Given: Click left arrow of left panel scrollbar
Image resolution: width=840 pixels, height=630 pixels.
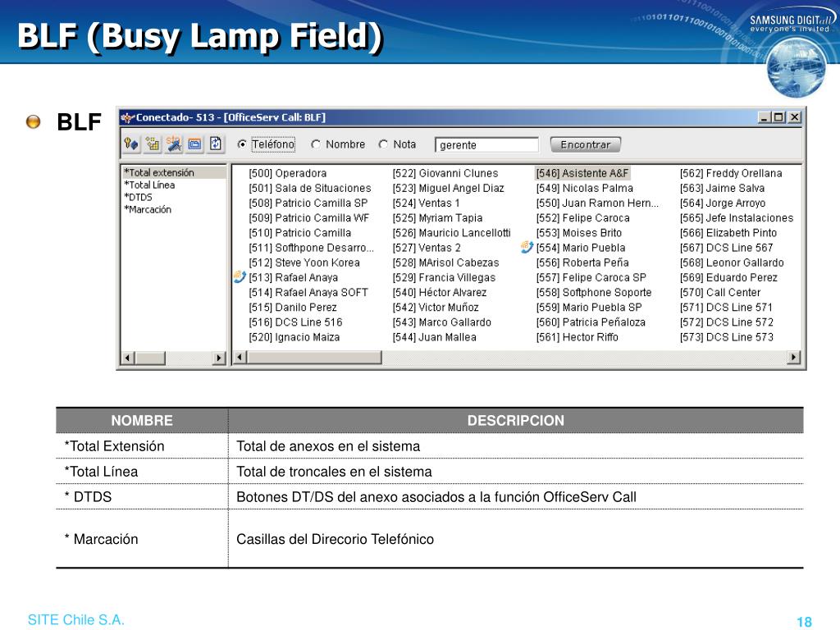Looking at the screenshot, I should click(x=127, y=358).
